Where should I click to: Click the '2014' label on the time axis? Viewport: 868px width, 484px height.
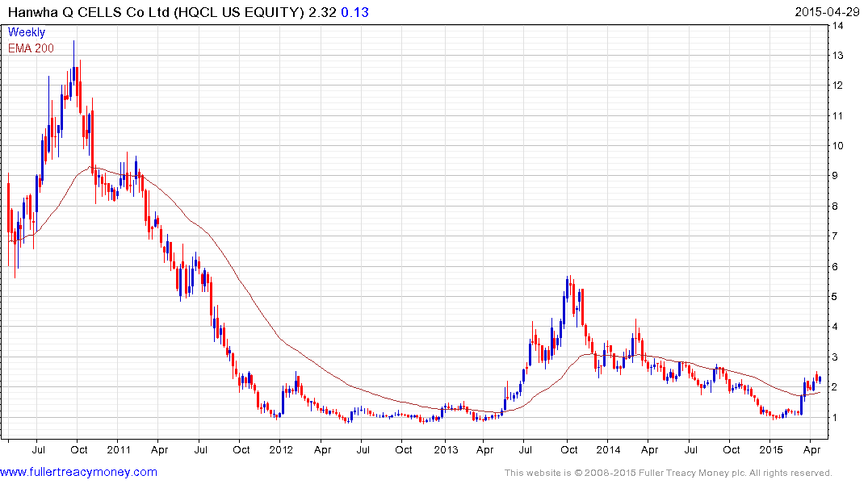(608, 449)
